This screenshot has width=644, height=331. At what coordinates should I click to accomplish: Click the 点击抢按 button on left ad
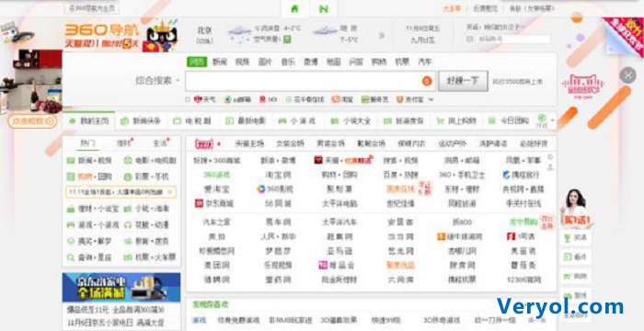click(32, 121)
